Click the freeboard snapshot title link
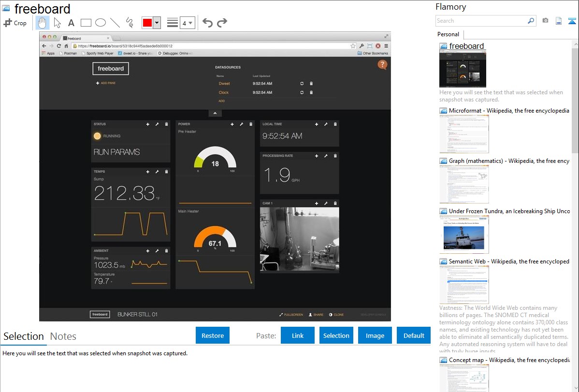Screen dimensions: 579x392 point(466,46)
